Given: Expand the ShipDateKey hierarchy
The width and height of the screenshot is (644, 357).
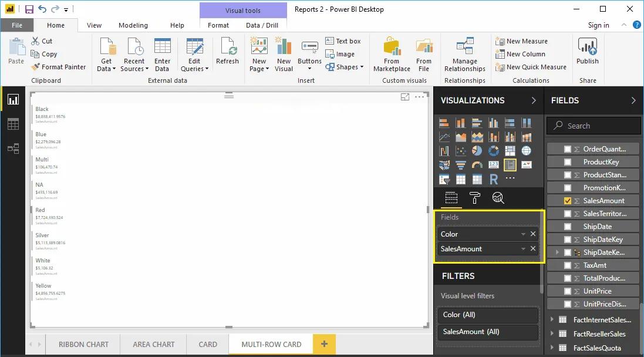Looking at the screenshot, I should tap(557, 252).
